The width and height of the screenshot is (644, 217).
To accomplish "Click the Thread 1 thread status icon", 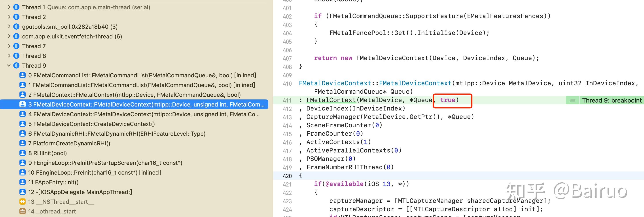I will [16, 7].
